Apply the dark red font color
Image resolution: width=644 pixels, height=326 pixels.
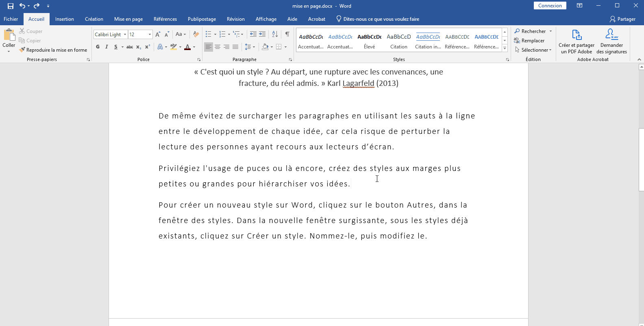pos(187,47)
